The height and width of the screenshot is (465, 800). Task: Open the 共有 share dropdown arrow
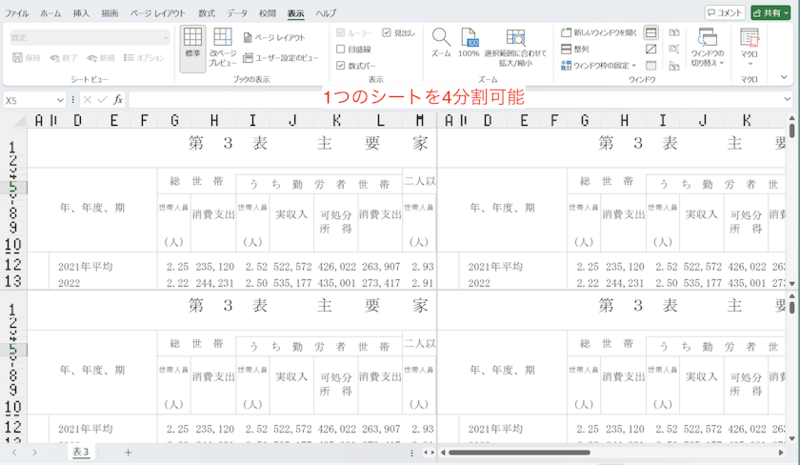(786, 13)
